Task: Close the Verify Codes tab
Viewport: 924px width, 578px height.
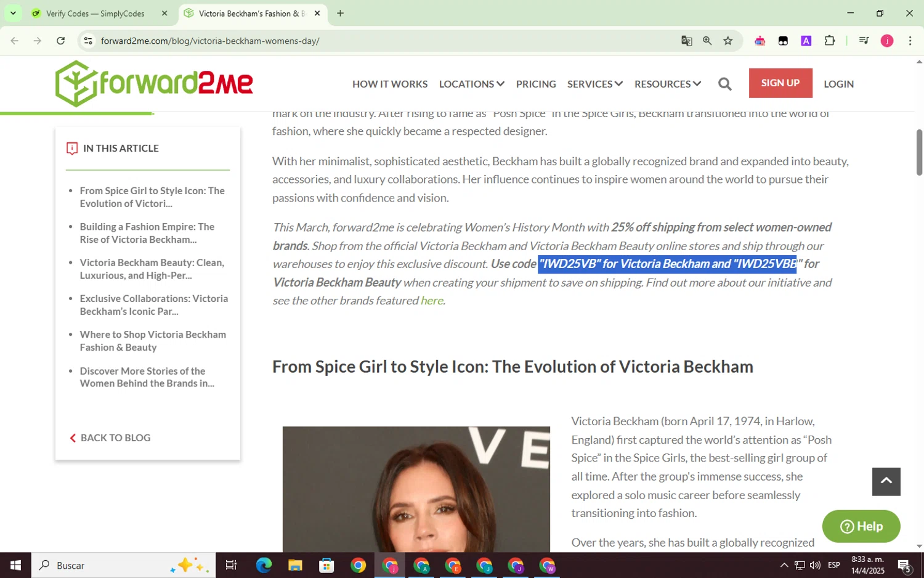Action: click(164, 13)
